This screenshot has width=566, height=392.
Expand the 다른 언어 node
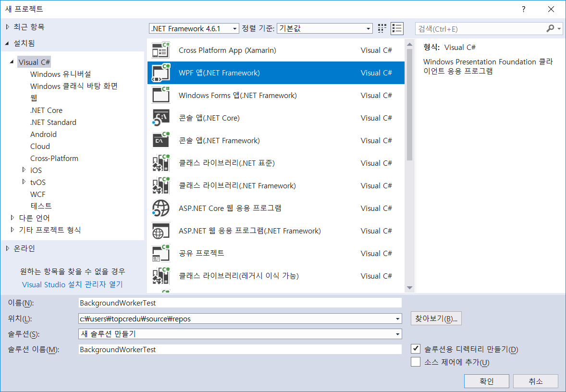12,217
